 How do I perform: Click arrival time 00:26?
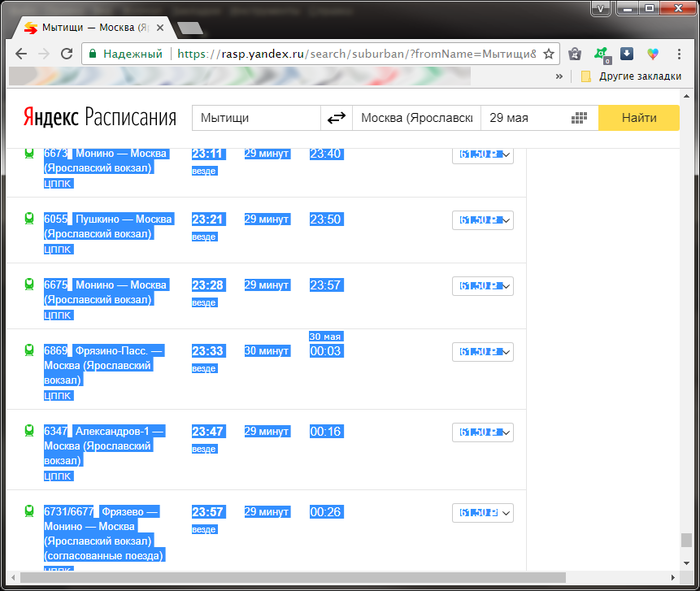pos(326,512)
